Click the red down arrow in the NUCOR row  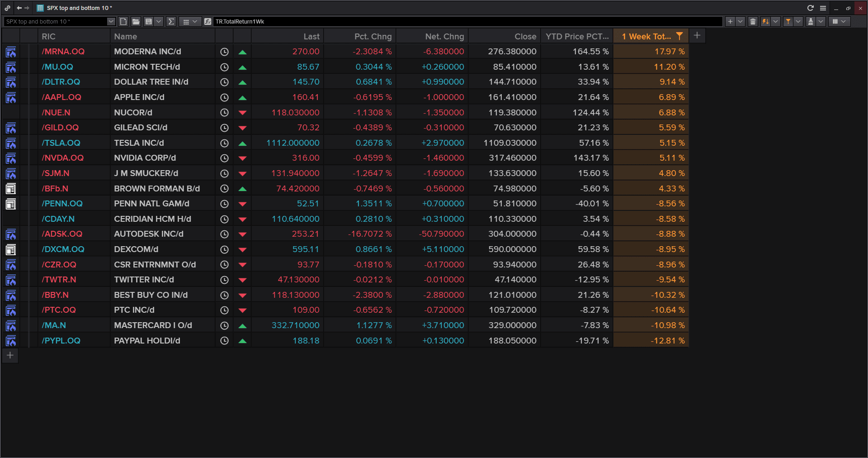[x=242, y=113]
